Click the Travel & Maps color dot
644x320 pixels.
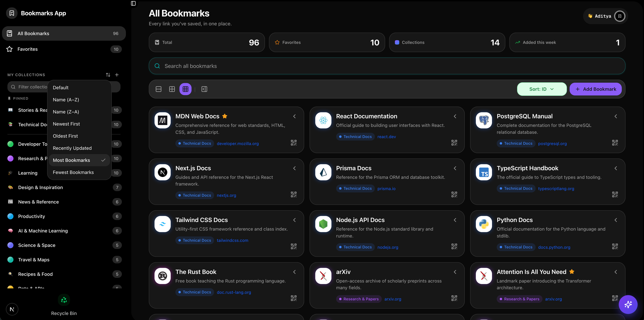point(10,260)
